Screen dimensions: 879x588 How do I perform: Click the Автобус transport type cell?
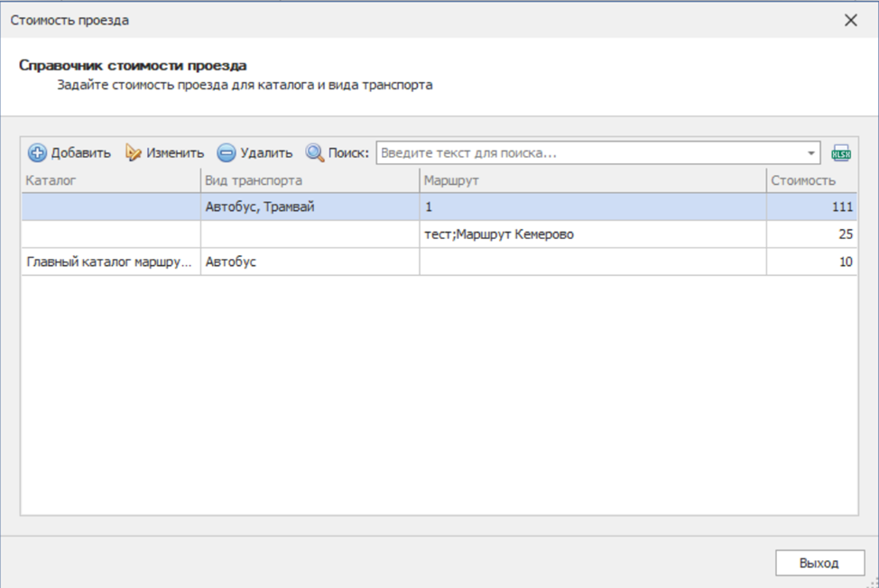click(x=310, y=262)
